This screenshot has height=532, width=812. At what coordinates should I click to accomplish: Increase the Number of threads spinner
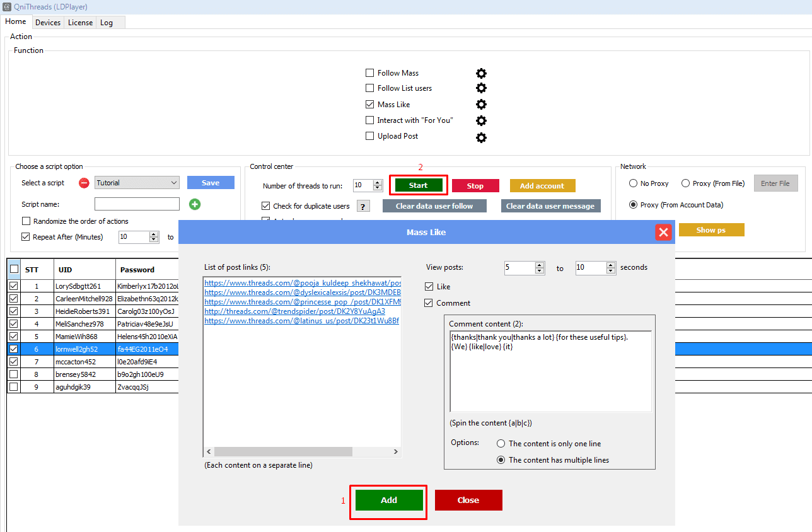(x=378, y=183)
